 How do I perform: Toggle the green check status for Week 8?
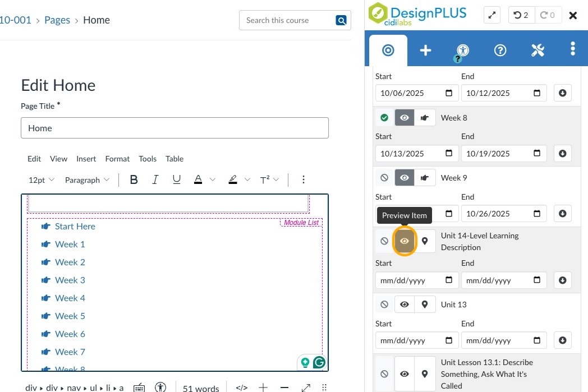pos(384,118)
